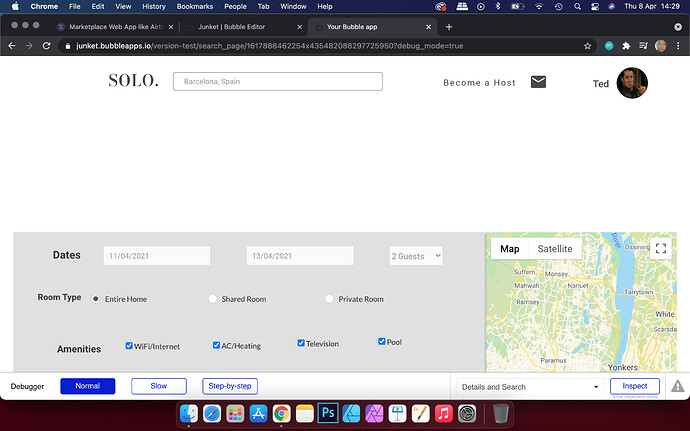Open the 2 Guests dropdown
This screenshot has height=431, width=690.
tap(416, 256)
